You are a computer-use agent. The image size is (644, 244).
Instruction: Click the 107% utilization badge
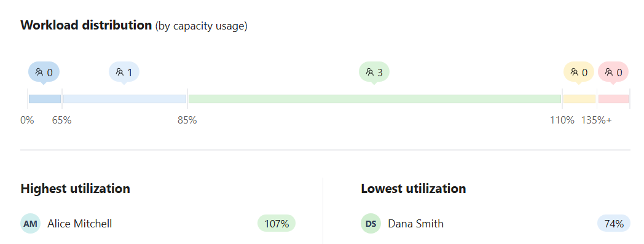tap(277, 224)
